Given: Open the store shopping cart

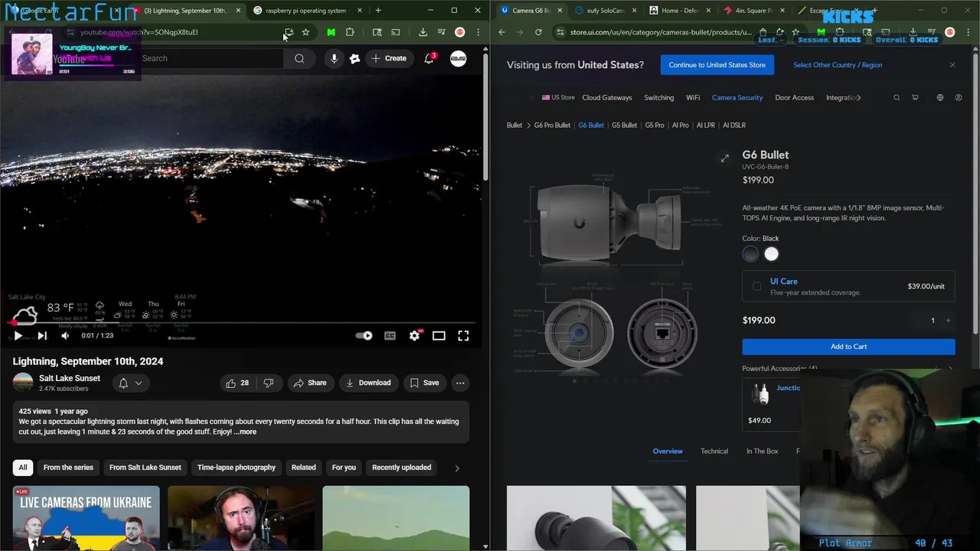Looking at the screenshot, I should 915,98.
